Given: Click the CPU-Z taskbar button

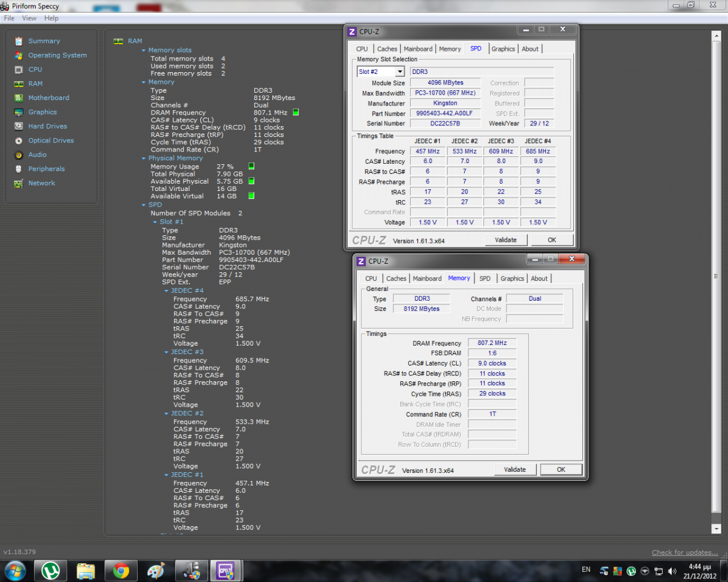Looking at the screenshot, I should (226, 570).
